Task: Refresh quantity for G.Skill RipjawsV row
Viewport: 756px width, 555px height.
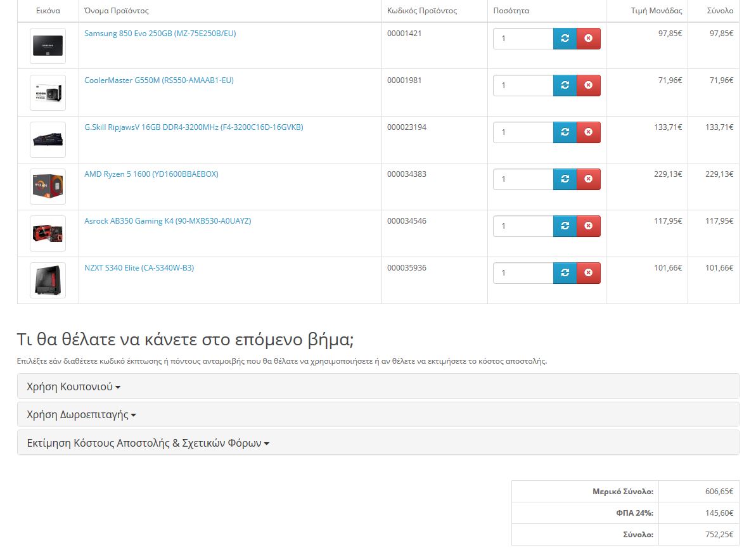Action: [565, 132]
